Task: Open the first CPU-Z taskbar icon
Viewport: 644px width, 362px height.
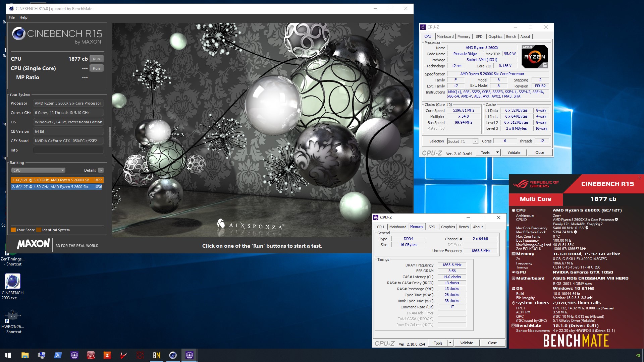Action: 74,355
